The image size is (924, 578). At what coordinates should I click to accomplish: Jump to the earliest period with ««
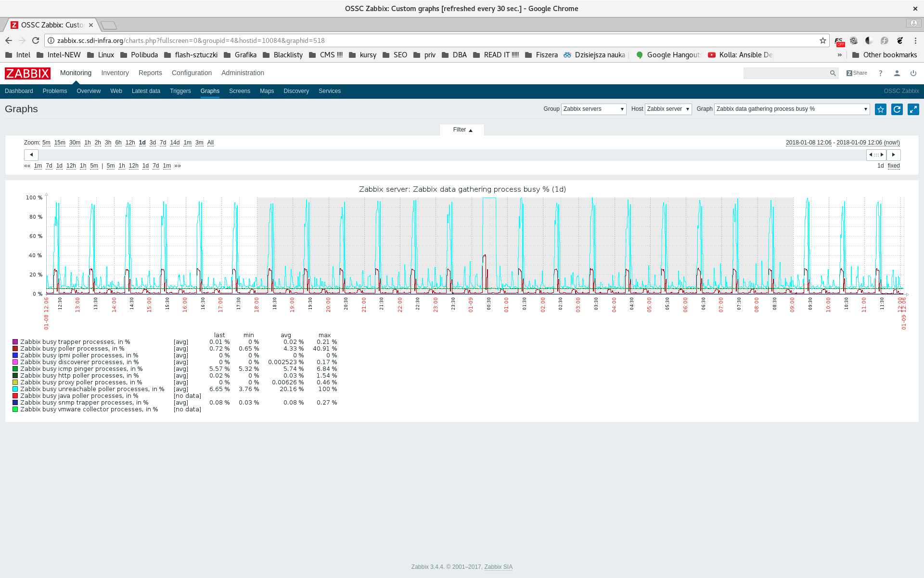click(x=27, y=166)
